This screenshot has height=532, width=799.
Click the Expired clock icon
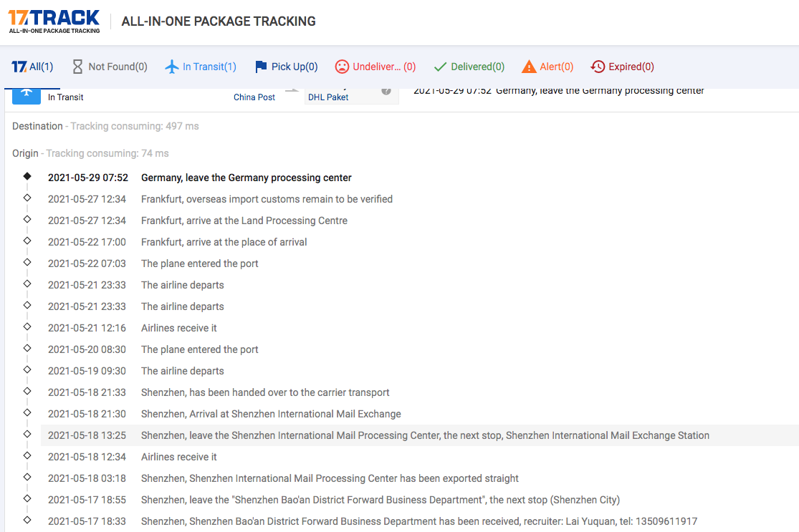click(x=598, y=67)
